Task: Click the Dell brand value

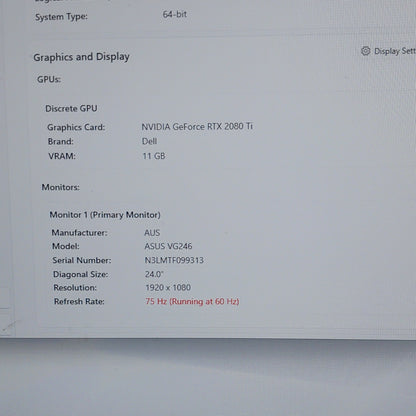Action: [149, 141]
